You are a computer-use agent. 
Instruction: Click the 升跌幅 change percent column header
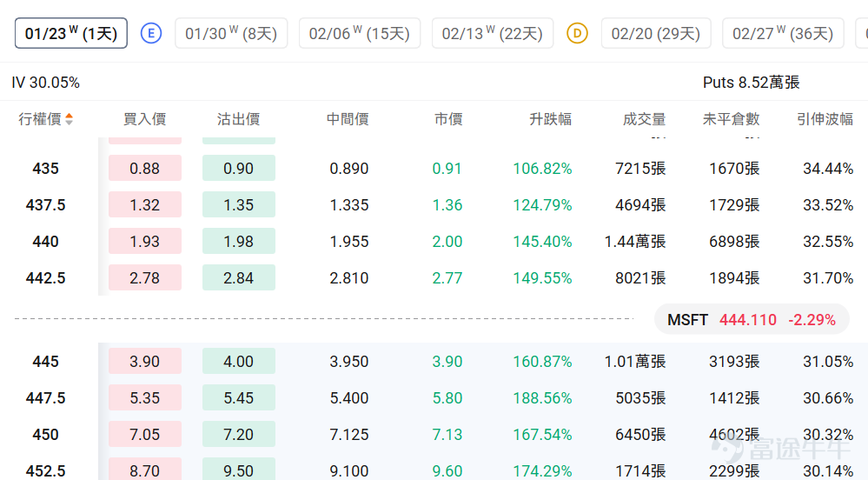550,118
